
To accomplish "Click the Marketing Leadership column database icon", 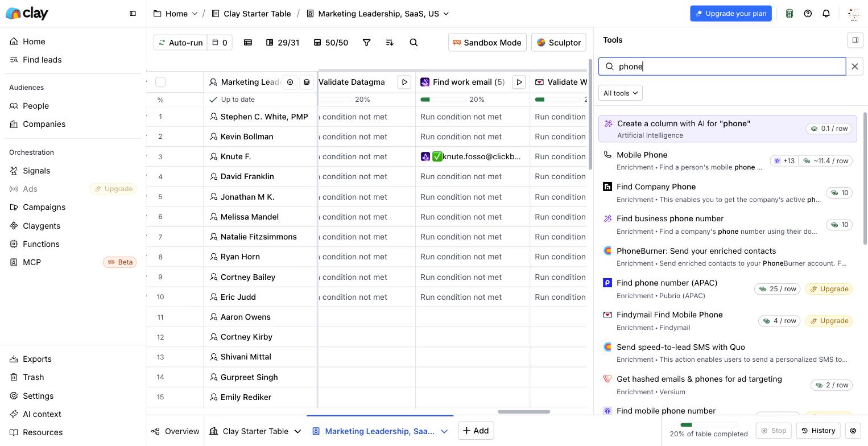I will point(307,82).
